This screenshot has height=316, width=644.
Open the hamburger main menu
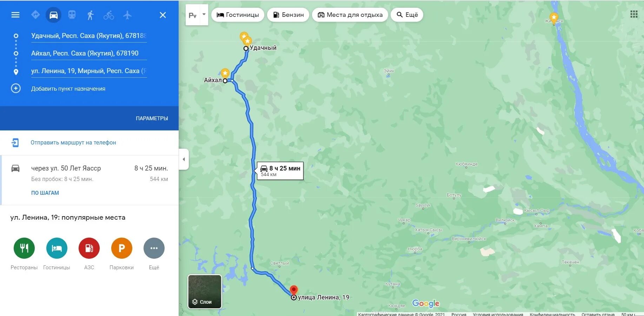pos(15,15)
